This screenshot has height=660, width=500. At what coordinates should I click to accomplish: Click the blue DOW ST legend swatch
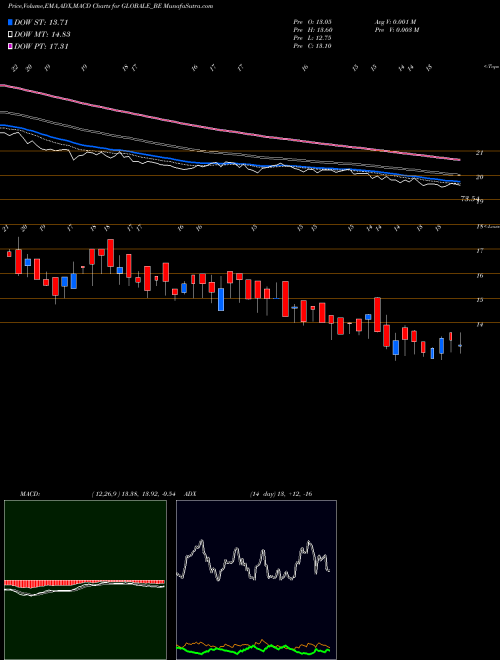(11, 22)
